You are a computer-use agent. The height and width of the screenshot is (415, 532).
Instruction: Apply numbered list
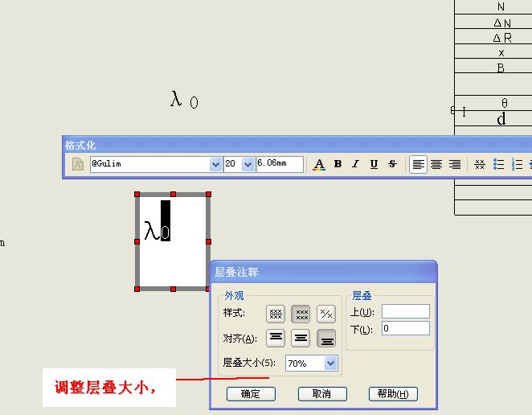click(x=517, y=164)
